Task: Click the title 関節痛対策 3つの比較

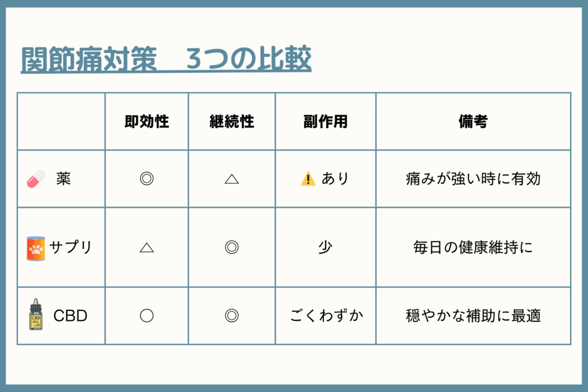Action: coord(166,59)
